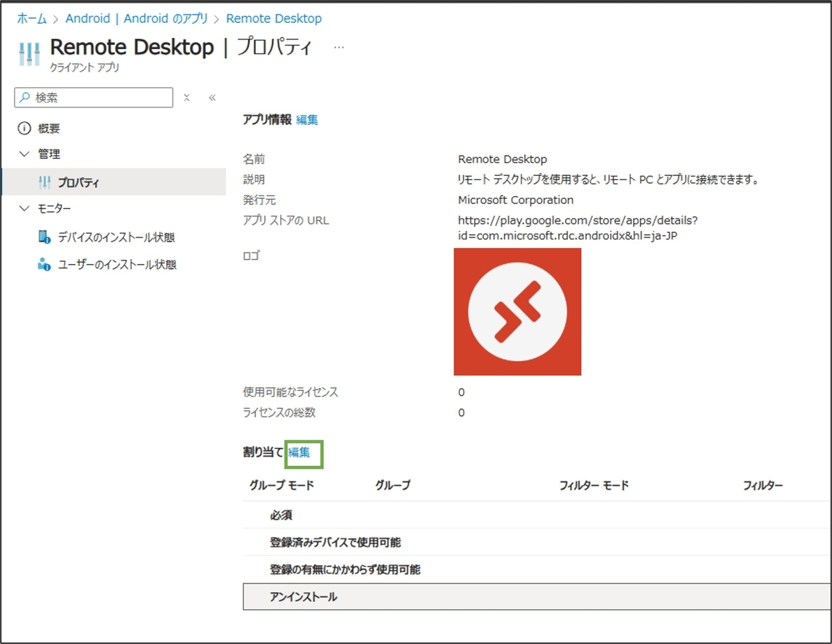Open the more options ellipsis by the title
The image size is (832, 644).
click(x=339, y=47)
